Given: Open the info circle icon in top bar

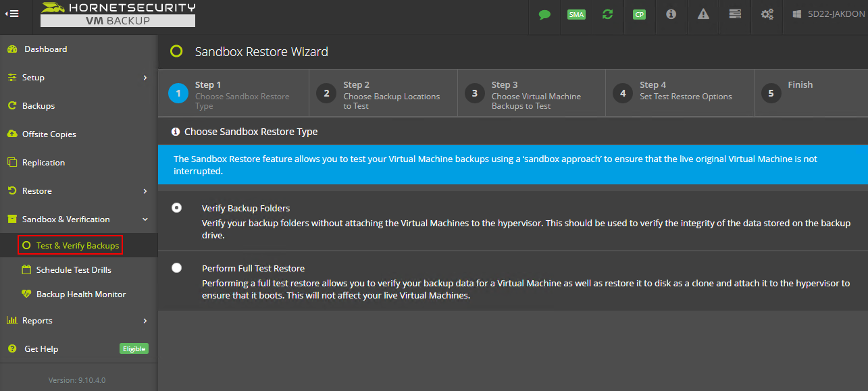Looking at the screenshot, I should coord(671,14).
